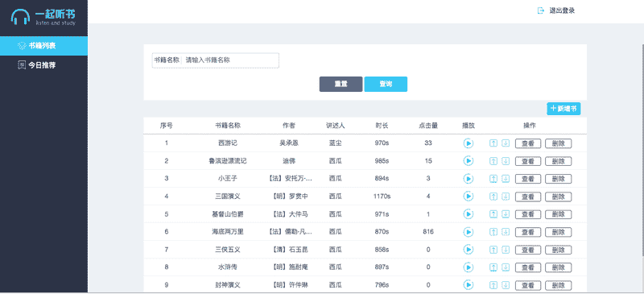Image resolution: width=644 pixels, height=294 pixels.
Task: Click the 查询 button
Action: point(386,84)
